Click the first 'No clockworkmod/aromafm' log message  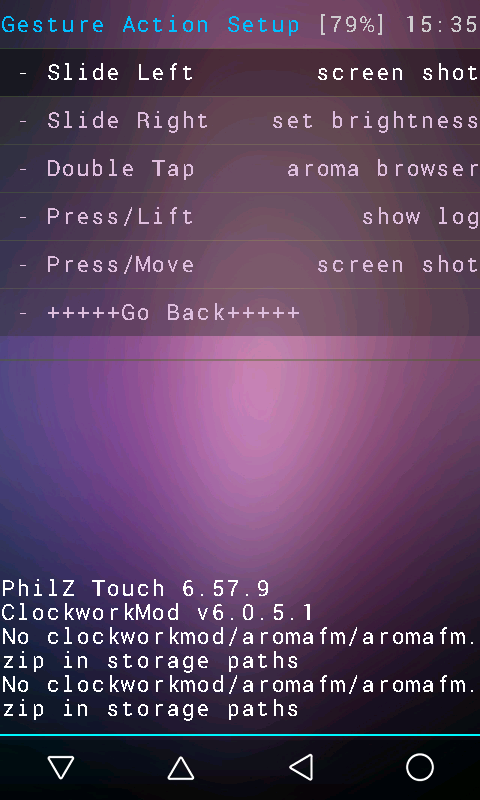point(240,648)
